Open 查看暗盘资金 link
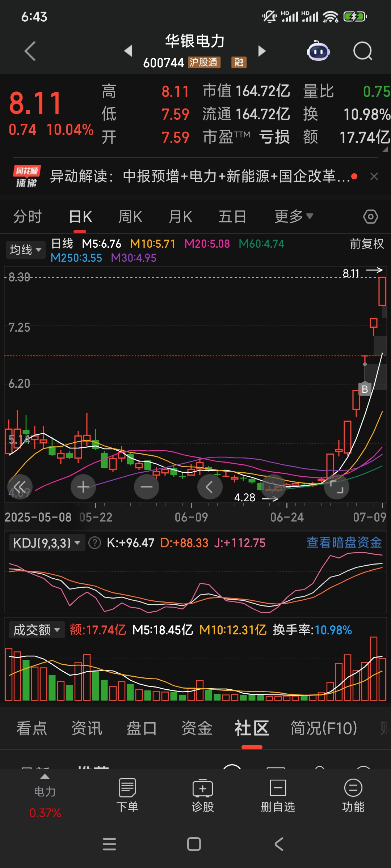This screenshot has height=868, width=391. tap(344, 542)
